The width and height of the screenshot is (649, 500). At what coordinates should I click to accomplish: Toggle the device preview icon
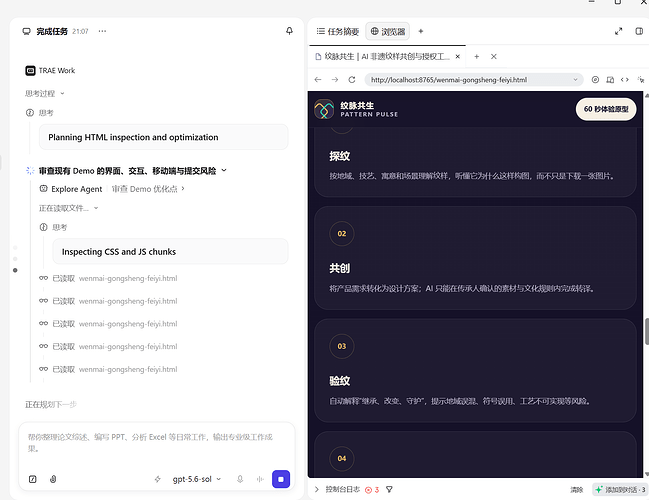pos(610,79)
